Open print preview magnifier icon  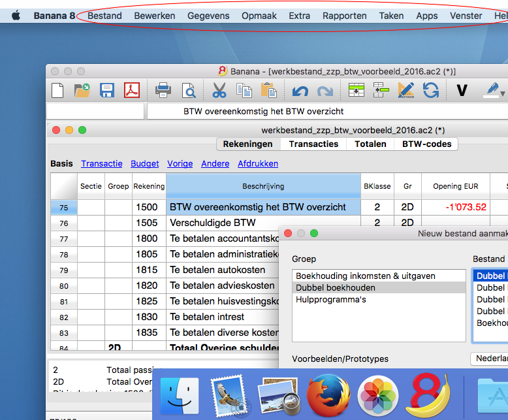coord(189,90)
